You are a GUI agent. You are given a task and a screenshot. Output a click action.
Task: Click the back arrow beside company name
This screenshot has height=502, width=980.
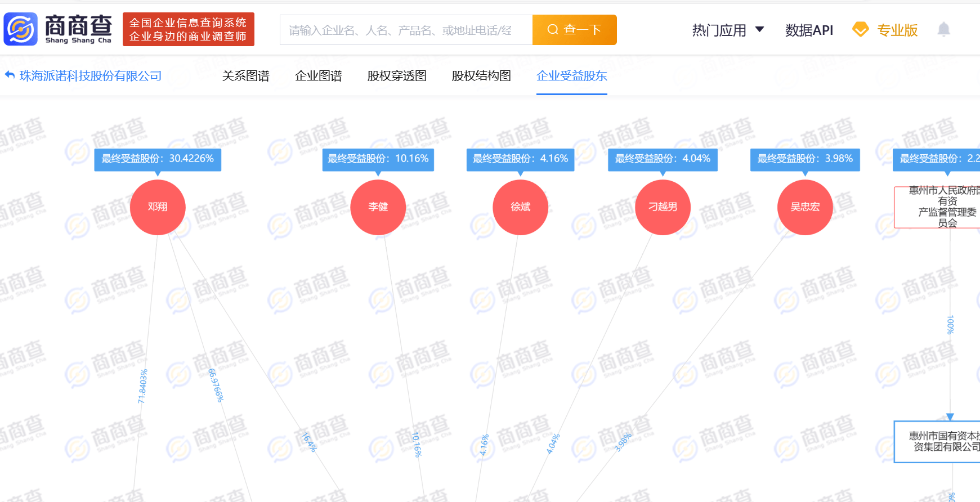[x=10, y=75]
